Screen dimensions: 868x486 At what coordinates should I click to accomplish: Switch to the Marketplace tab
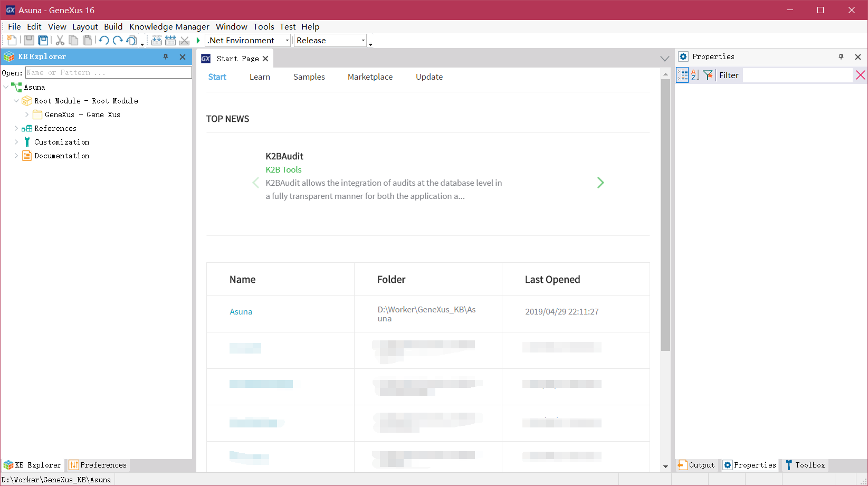(370, 77)
